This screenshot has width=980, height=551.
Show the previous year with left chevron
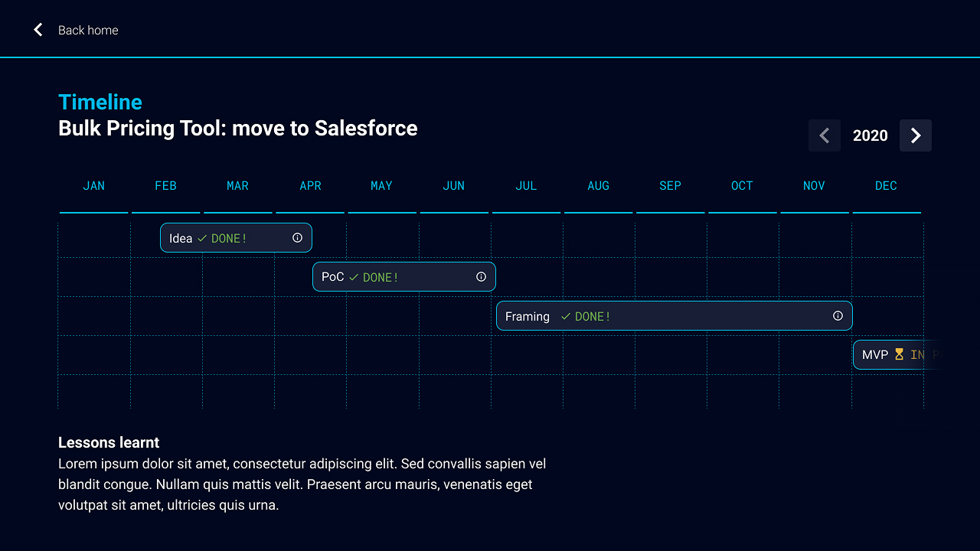coord(825,135)
